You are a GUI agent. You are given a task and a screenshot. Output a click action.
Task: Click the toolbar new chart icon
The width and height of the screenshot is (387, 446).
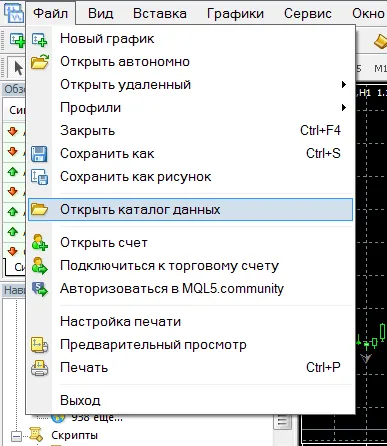click(x=17, y=40)
